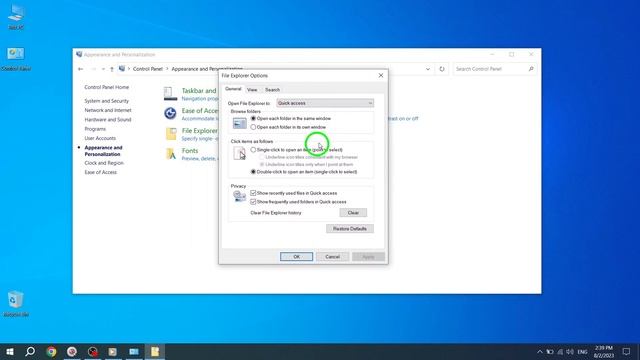The image size is (640, 360).
Task: Click the network tray icon
Action: pos(560,351)
